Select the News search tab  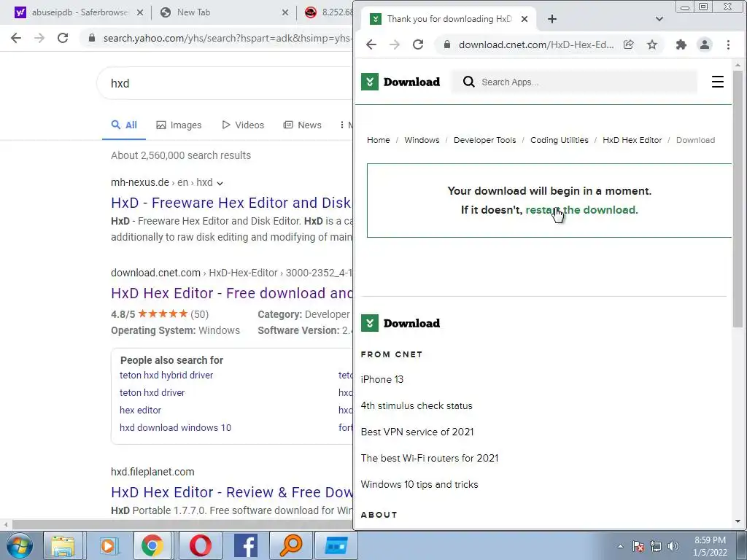click(302, 125)
